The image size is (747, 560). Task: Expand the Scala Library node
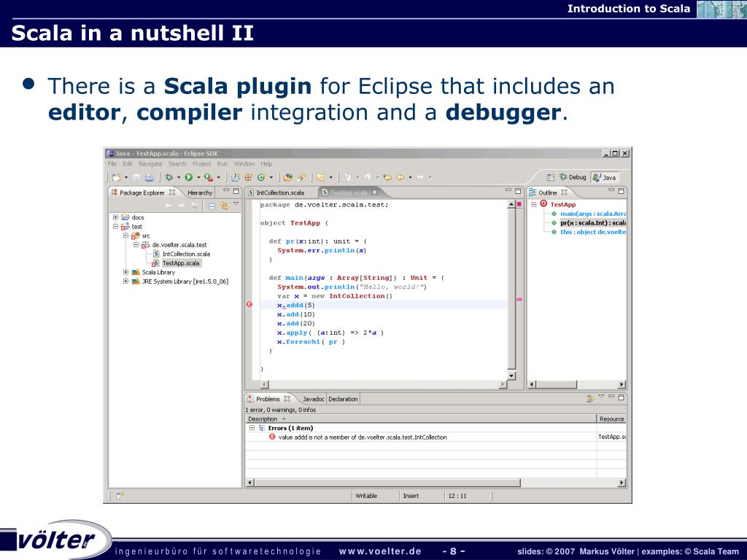125,272
